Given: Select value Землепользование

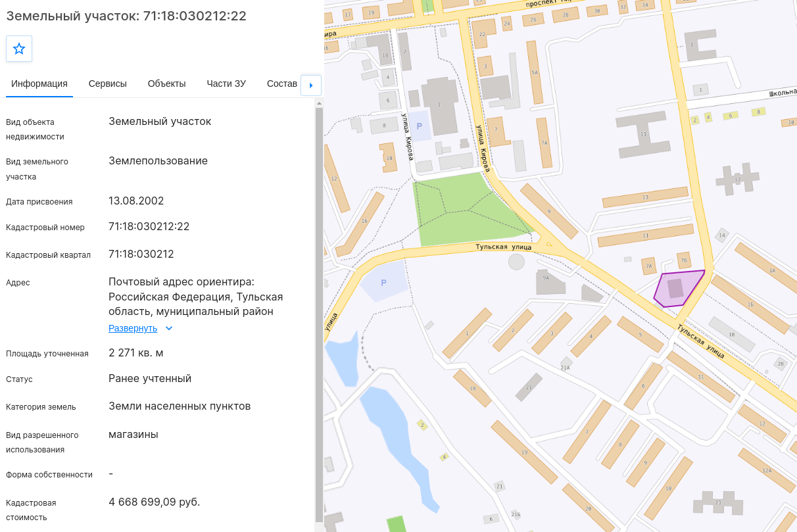Looking at the screenshot, I should 158,160.
